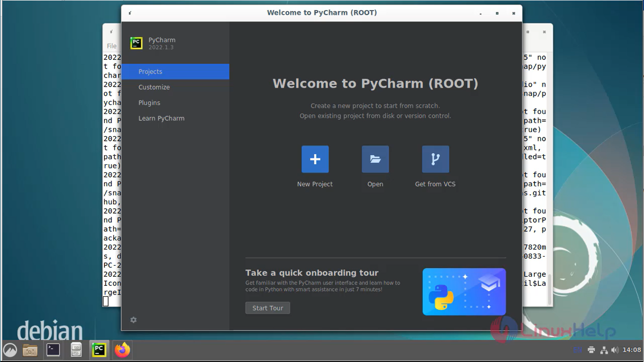
Task: Switch to the Customize tab
Action: click(x=176, y=87)
